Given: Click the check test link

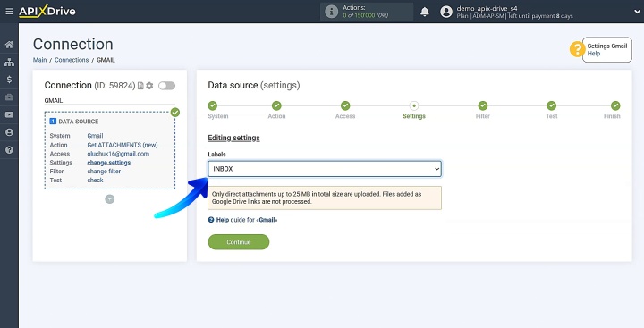Looking at the screenshot, I should pyautogui.click(x=96, y=181).
